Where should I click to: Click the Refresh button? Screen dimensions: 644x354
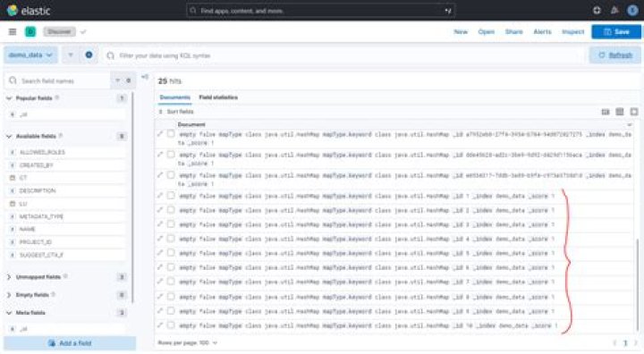point(614,55)
